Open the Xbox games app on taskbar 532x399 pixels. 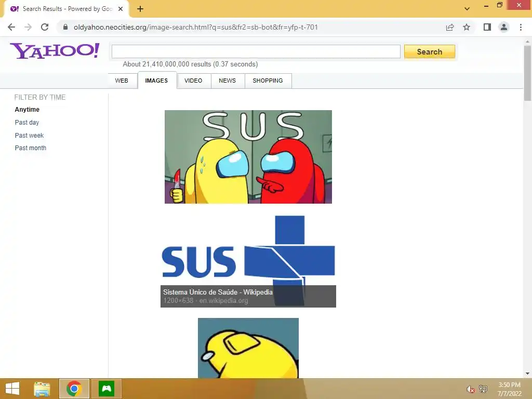(x=107, y=389)
